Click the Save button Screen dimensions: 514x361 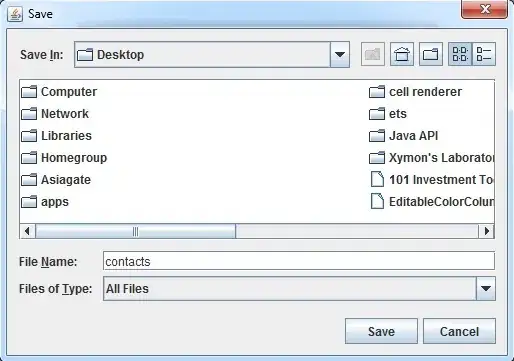point(381,331)
